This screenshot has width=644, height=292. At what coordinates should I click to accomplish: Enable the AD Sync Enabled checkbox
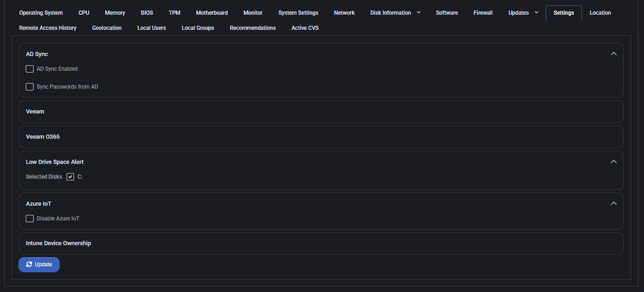tap(30, 69)
